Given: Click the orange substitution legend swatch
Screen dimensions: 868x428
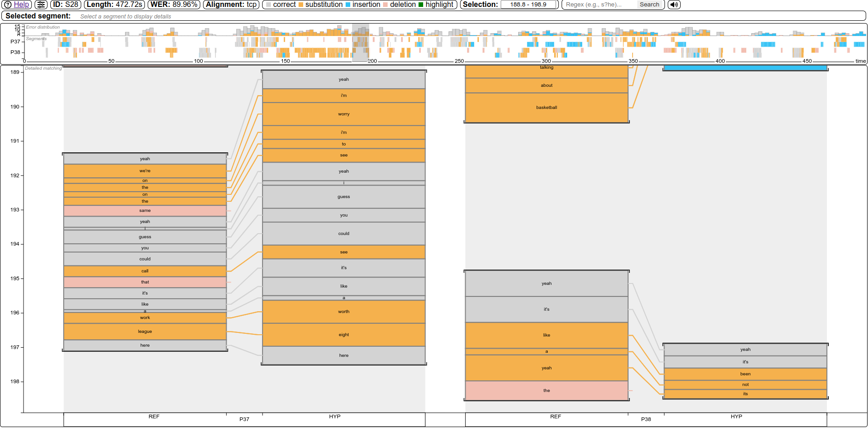Looking at the screenshot, I should (x=301, y=5).
